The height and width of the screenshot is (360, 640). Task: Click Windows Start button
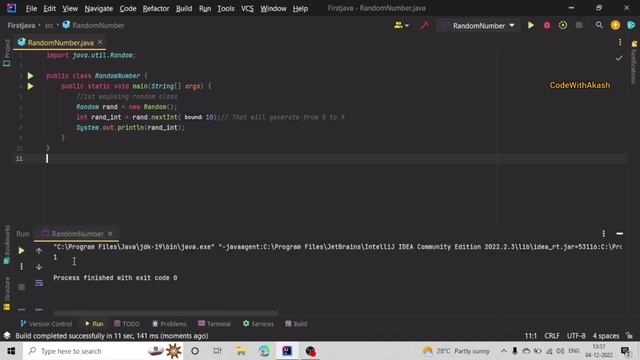point(11,351)
